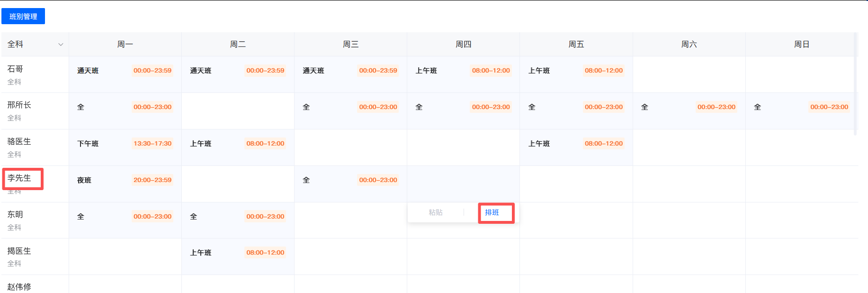Viewport: 868px width, 293px height.
Task: Click the 班别管理 button
Action: 23,16
